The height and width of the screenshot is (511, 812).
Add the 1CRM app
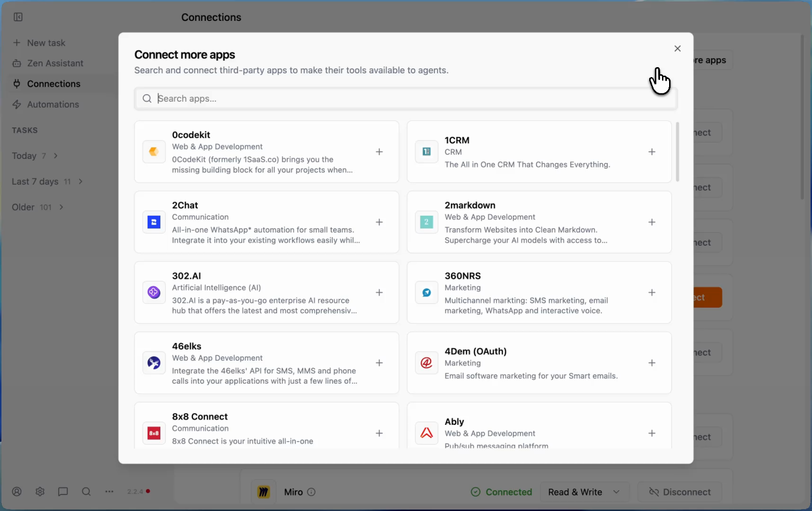[x=652, y=152]
